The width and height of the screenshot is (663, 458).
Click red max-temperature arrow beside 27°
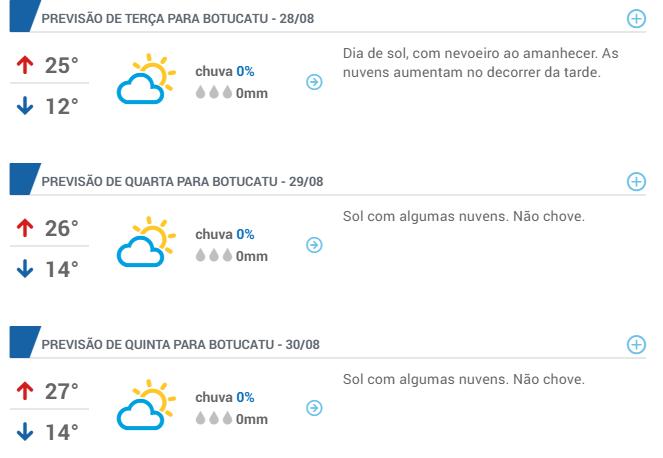point(25,391)
